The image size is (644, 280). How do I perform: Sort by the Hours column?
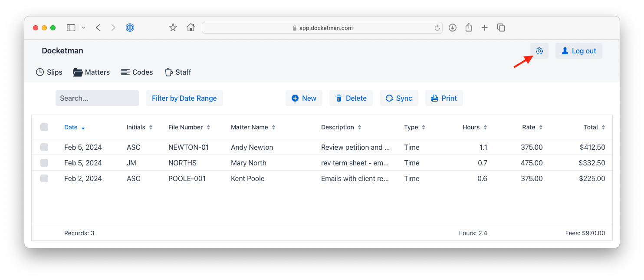tap(475, 127)
